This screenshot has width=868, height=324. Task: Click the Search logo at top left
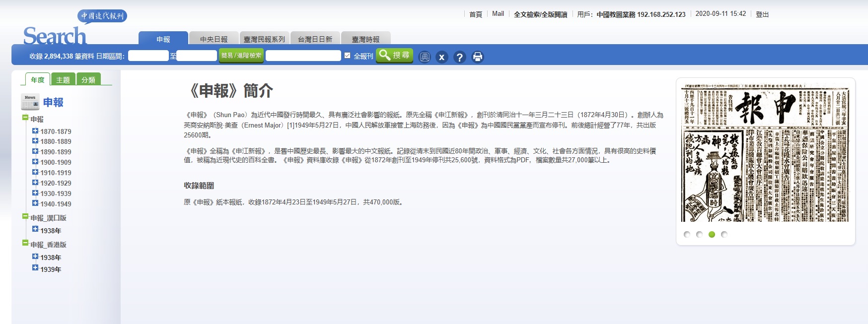coord(55,36)
